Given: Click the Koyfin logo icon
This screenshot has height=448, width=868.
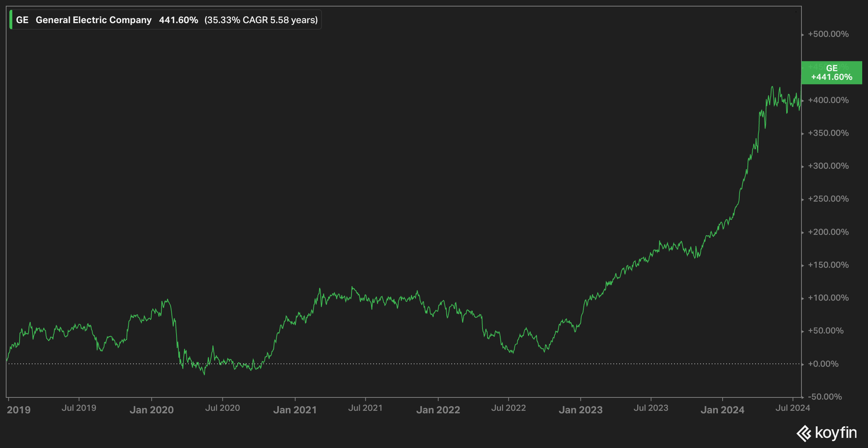Looking at the screenshot, I should coord(804,433).
